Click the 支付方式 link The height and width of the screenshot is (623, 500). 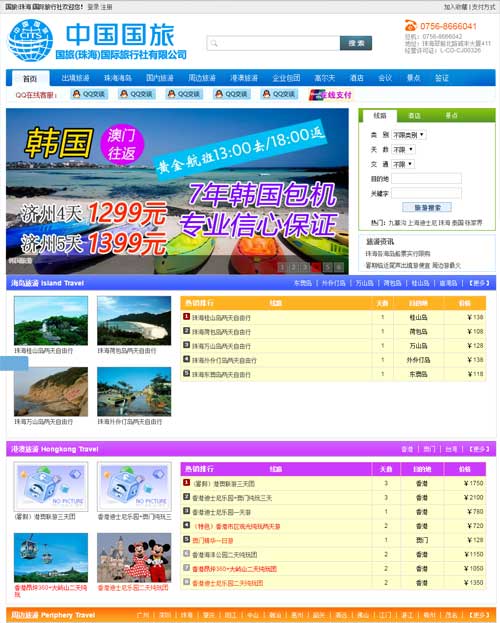click(x=483, y=7)
